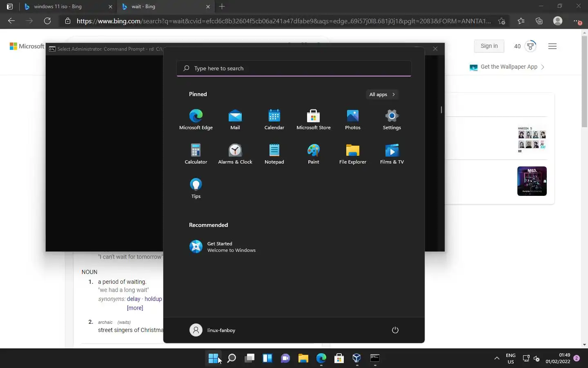Open the Calendar app
This screenshot has width=588, height=368.
pyautogui.click(x=274, y=119)
